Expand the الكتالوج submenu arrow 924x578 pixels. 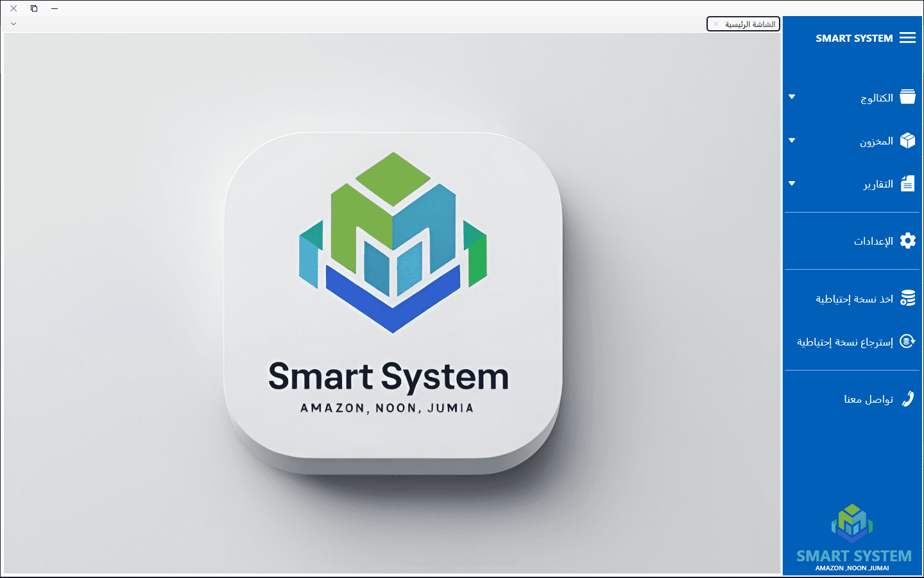(792, 97)
